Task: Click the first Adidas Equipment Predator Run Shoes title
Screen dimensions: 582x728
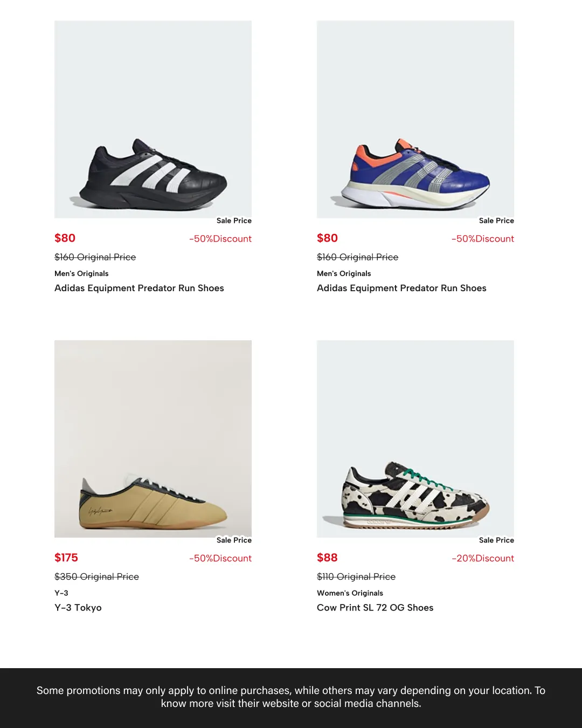Action: click(139, 288)
